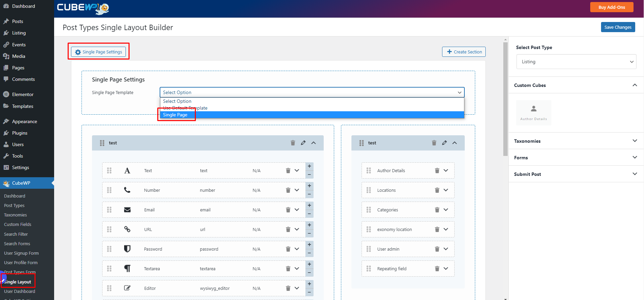Open Media in the admin sidebar
The width and height of the screenshot is (644, 300).
(x=19, y=56)
